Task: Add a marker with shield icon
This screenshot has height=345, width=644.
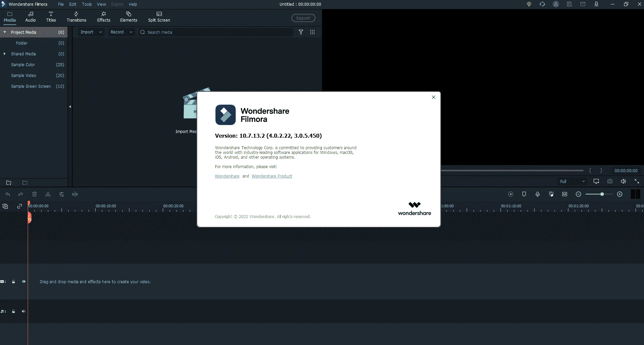Action: point(524,194)
